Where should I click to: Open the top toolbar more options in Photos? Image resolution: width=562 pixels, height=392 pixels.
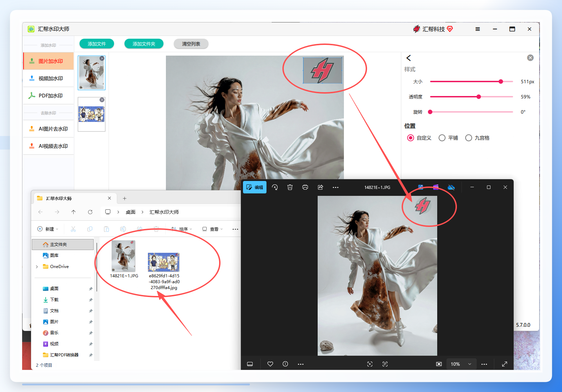tap(336, 187)
